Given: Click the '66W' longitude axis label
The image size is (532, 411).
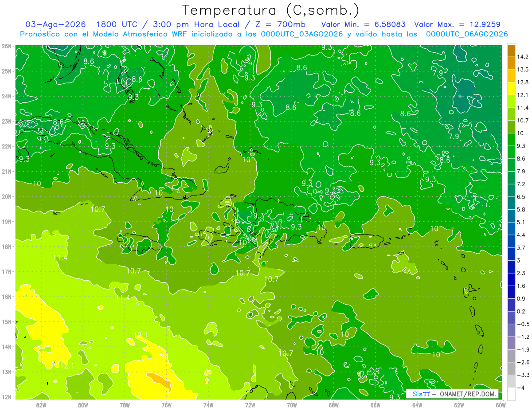Looking at the screenshot, I should point(376,405).
